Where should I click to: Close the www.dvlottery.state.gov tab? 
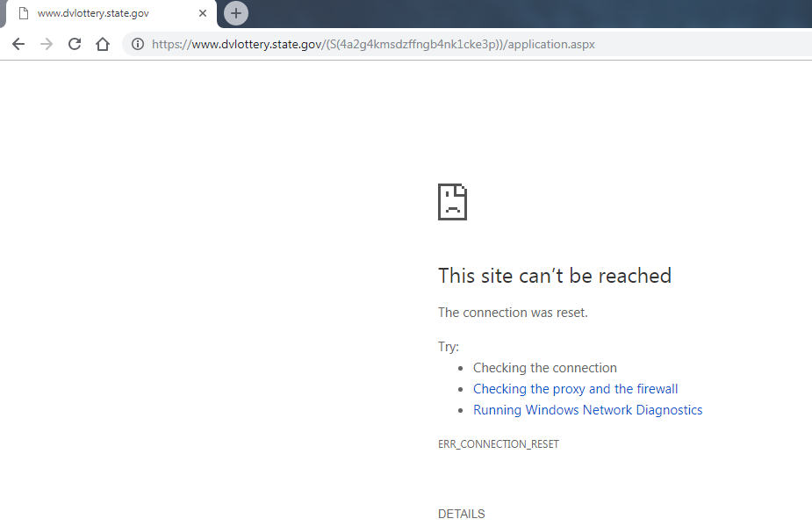tap(203, 13)
